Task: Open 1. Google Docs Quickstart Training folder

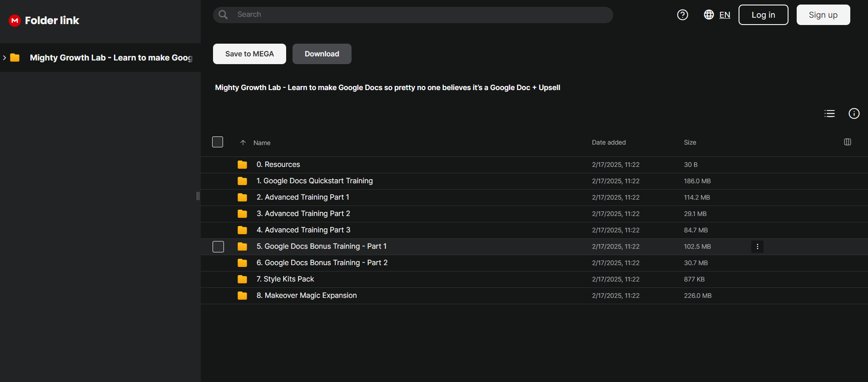Action: (314, 181)
